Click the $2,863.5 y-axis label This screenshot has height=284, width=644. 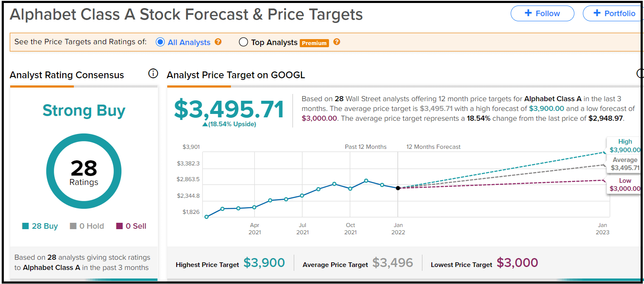click(188, 179)
